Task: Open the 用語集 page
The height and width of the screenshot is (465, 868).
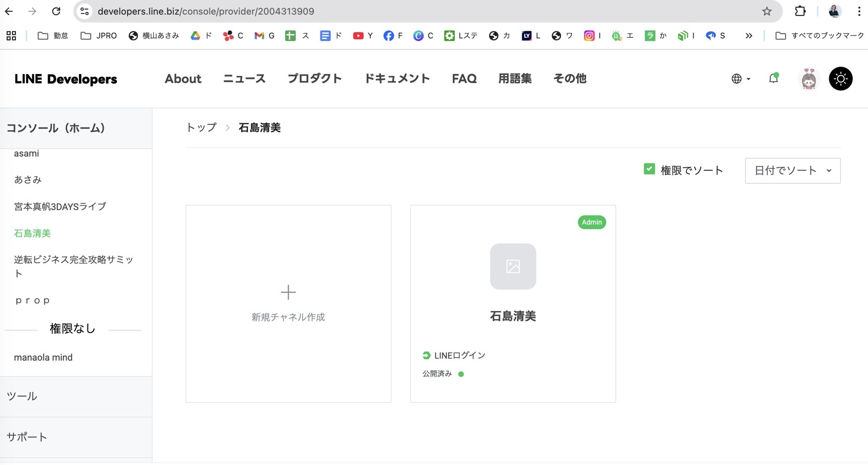Action: point(515,78)
